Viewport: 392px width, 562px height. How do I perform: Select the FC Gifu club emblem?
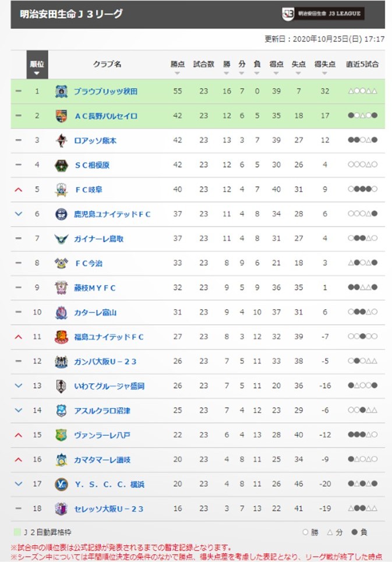coord(61,190)
